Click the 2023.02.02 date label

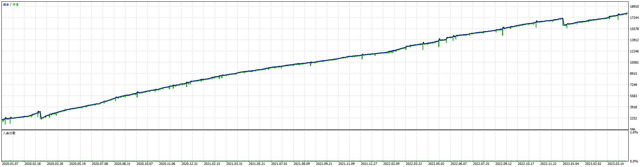pos(593,164)
